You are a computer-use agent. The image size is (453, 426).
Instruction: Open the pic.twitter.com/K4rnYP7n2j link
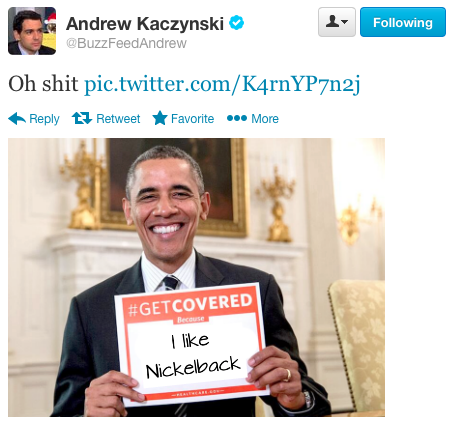[x=222, y=84]
